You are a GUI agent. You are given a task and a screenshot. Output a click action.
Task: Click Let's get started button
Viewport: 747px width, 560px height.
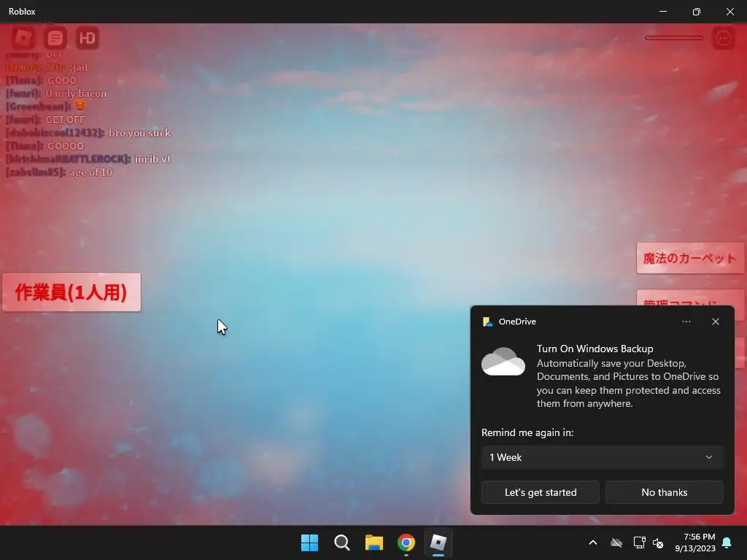[541, 492]
